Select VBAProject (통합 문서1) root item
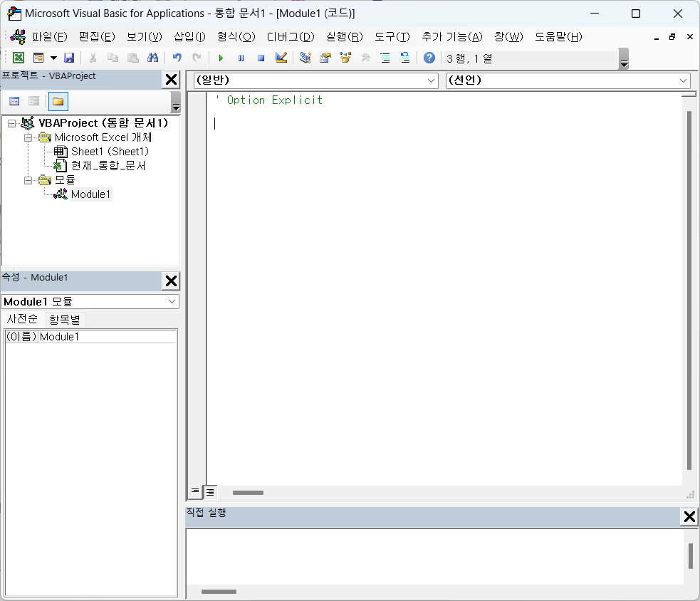The image size is (700, 601). coord(103,122)
